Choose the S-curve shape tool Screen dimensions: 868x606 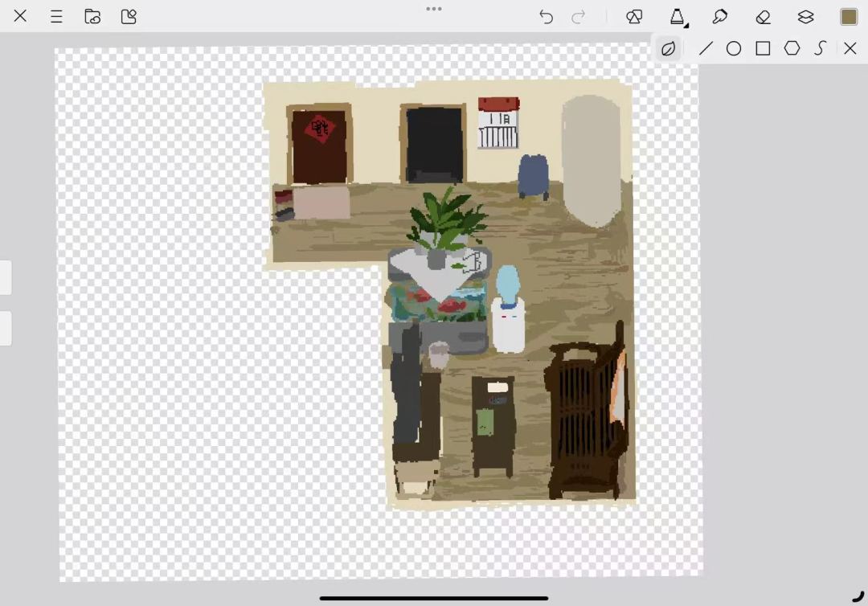[x=821, y=48]
